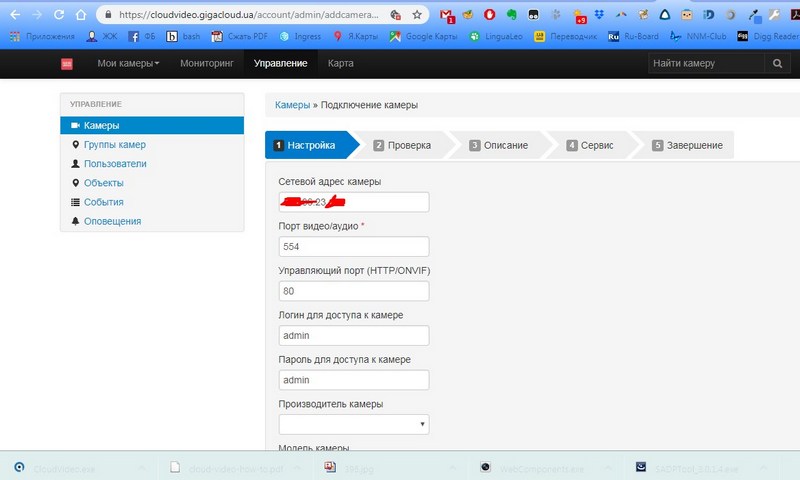Open the color picker eyedropper extension
Viewport: 800px width, 480px height.
coord(754,16)
